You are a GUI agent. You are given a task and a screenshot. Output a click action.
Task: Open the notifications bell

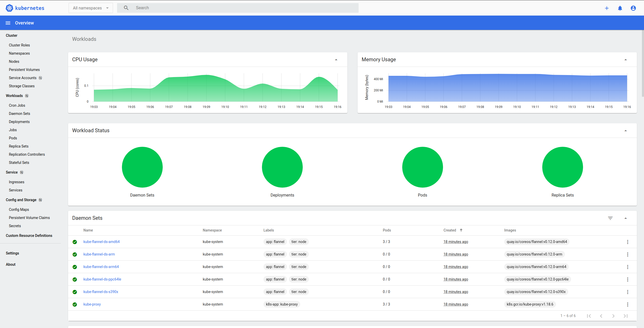point(620,8)
